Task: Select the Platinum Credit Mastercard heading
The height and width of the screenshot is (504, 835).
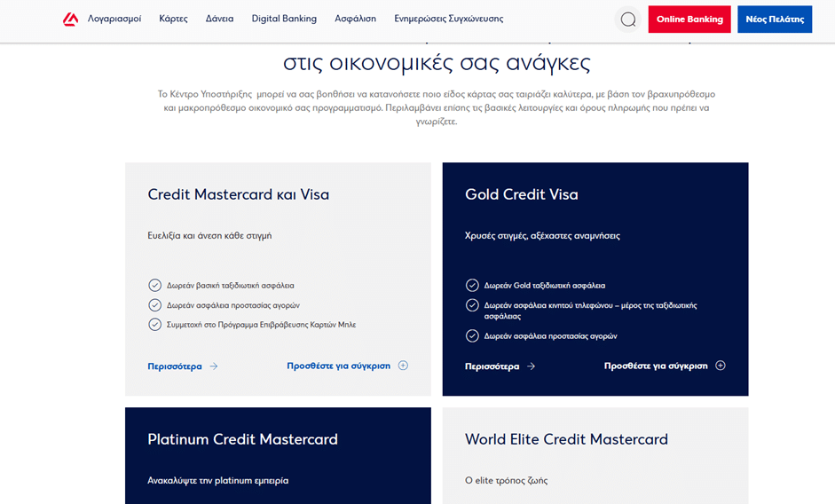Action: click(242, 439)
